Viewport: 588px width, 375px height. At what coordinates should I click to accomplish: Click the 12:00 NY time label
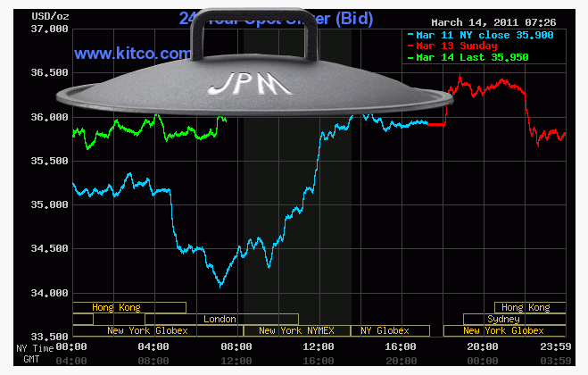(x=319, y=346)
